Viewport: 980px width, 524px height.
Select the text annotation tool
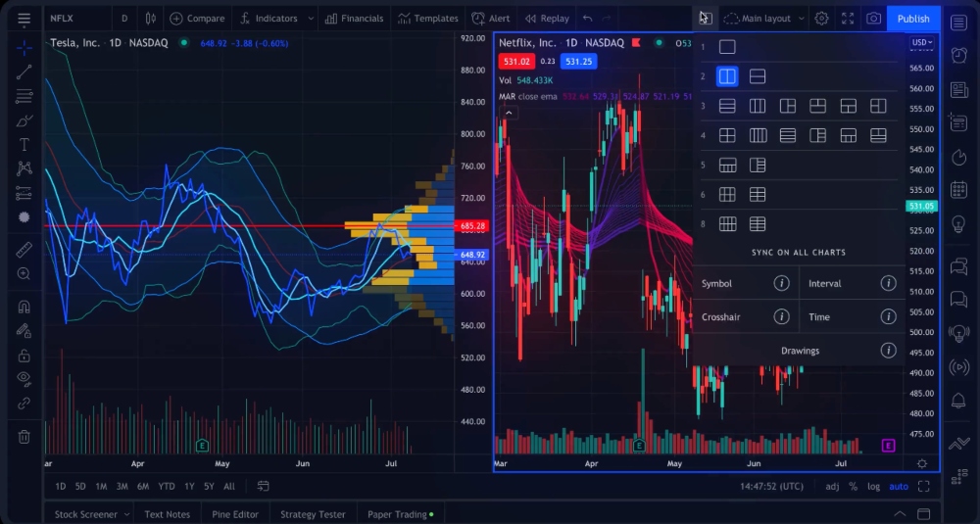pyautogui.click(x=24, y=145)
